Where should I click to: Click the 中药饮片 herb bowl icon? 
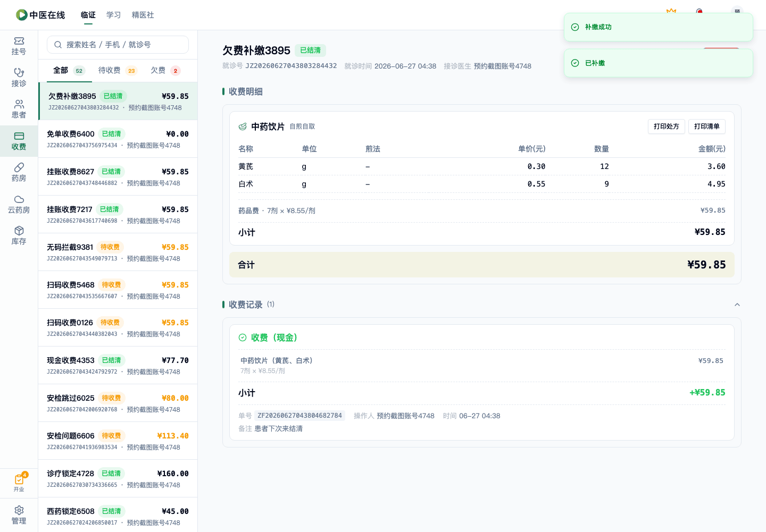pyautogui.click(x=243, y=126)
